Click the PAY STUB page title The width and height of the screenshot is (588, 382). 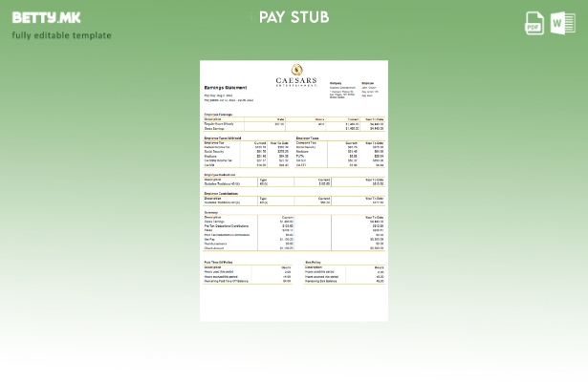(294, 17)
